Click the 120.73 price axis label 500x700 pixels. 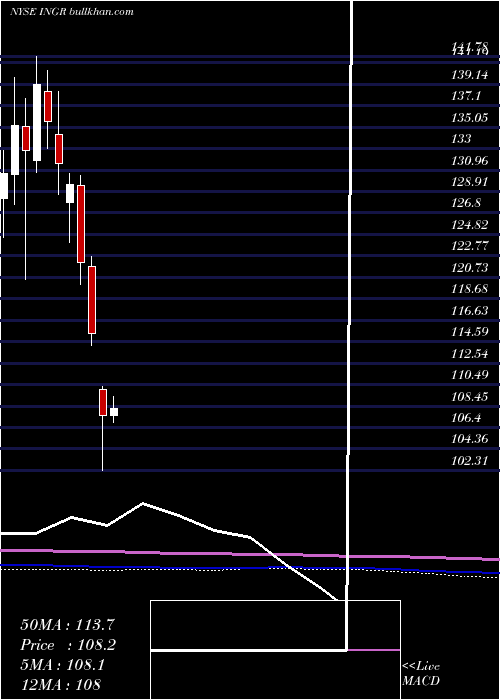pyautogui.click(x=470, y=267)
